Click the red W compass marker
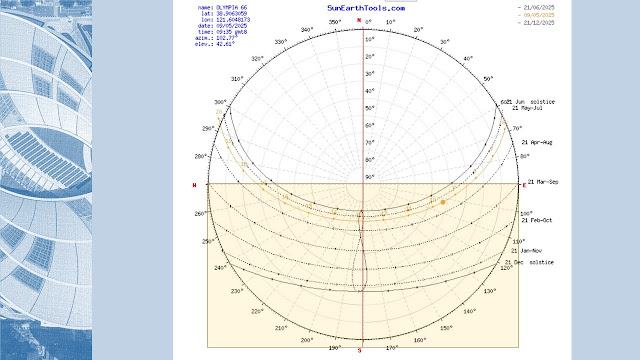 [194, 185]
